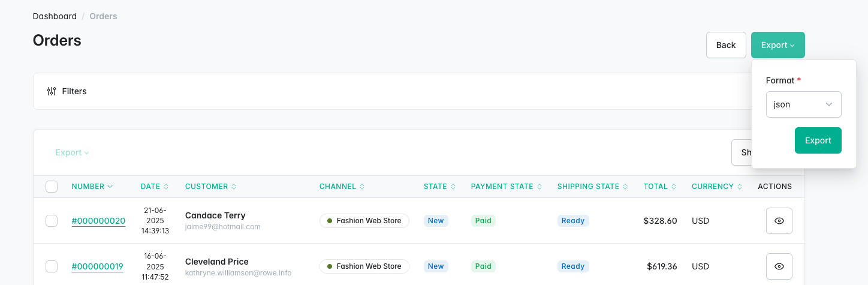This screenshot has width=868, height=285.
Task: Go to Dashboard breadcrumb
Action: (x=55, y=16)
